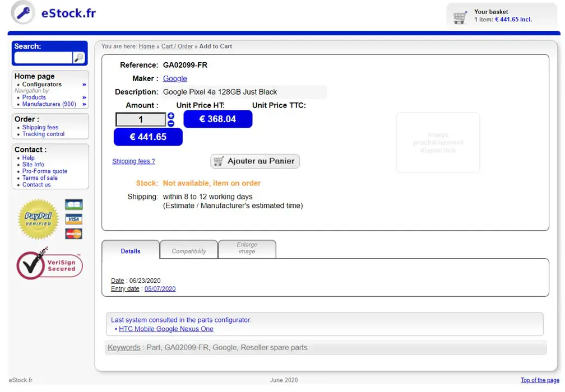Open the Contact us link

pos(36,185)
